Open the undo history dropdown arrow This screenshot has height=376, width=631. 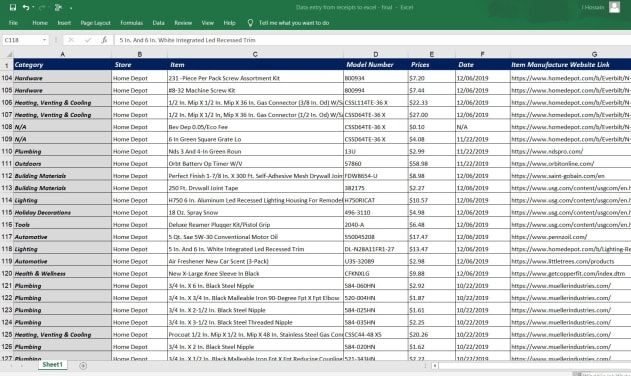(33, 7)
